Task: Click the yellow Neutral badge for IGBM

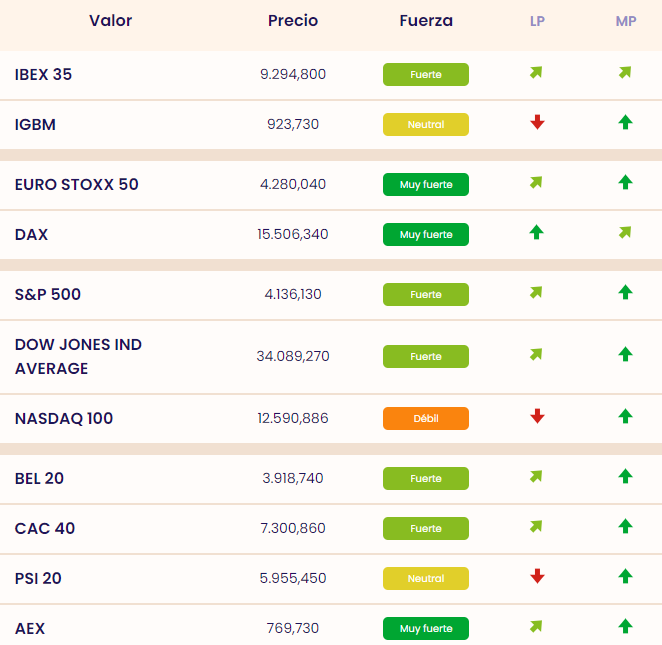Action: coord(426,125)
